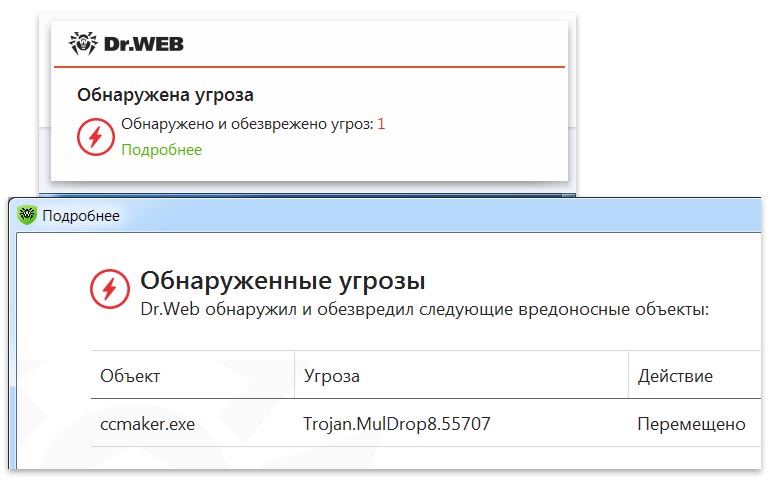Open the green Подробнее link
772x484 pixels.
(x=161, y=150)
